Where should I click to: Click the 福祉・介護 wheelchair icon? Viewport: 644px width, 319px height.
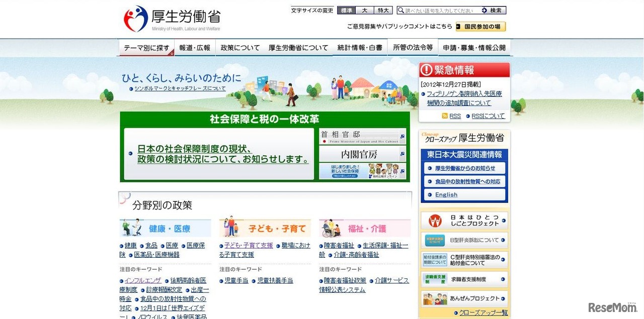pyautogui.click(x=332, y=228)
